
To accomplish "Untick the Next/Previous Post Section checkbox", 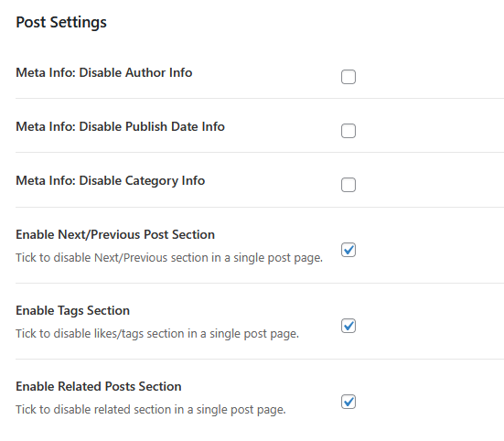I will (349, 250).
